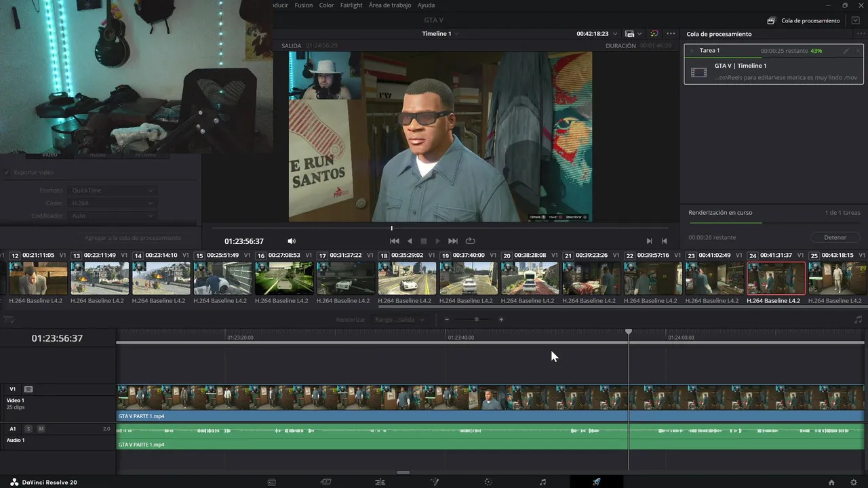This screenshot has height=488, width=868.
Task: Select the Deliver page rocket icon
Action: coord(597,482)
